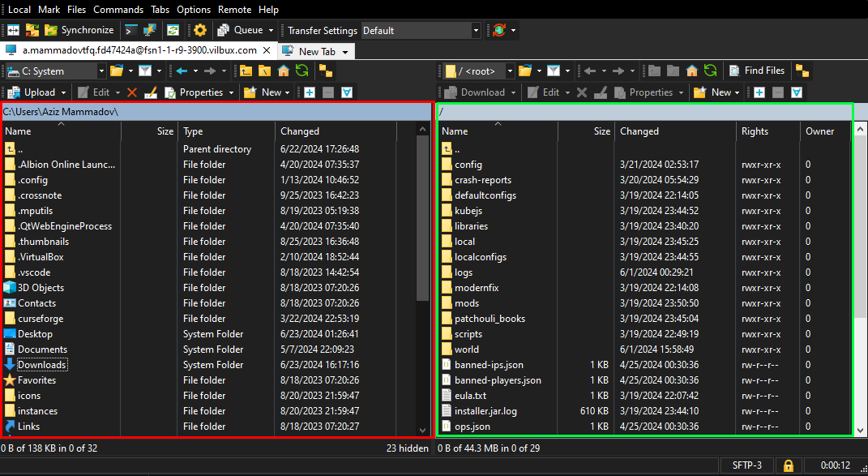Open the Commands menu

click(x=118, y=10)
